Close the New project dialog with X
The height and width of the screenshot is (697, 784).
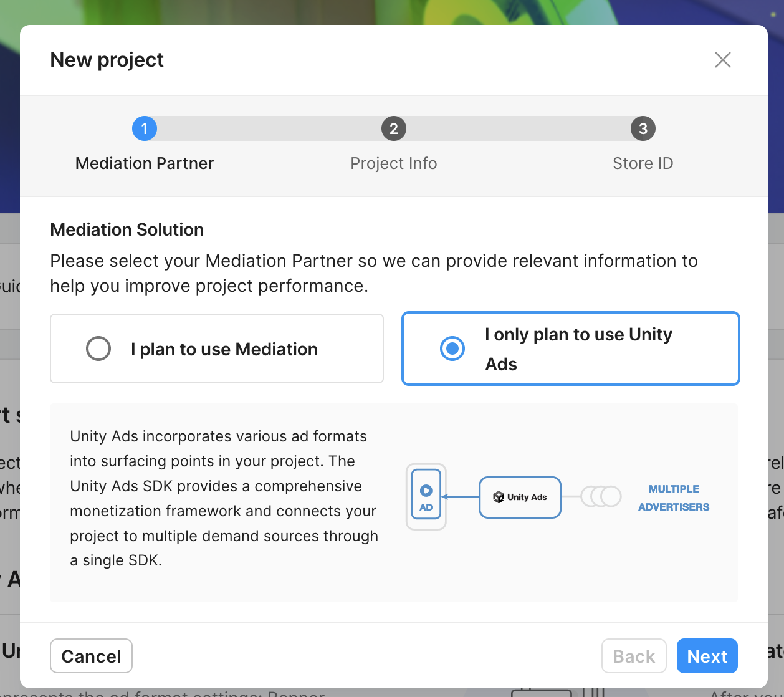click(722, 60)
